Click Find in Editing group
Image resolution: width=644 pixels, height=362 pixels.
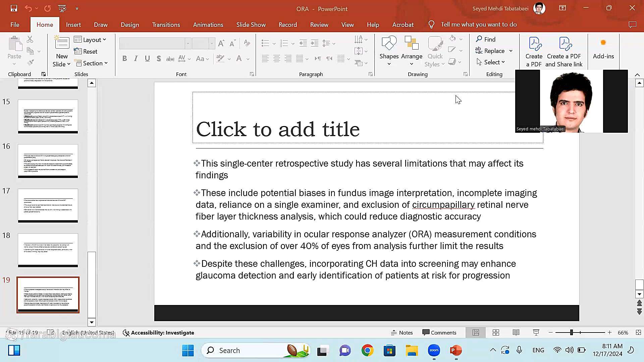tap(486, 39)
